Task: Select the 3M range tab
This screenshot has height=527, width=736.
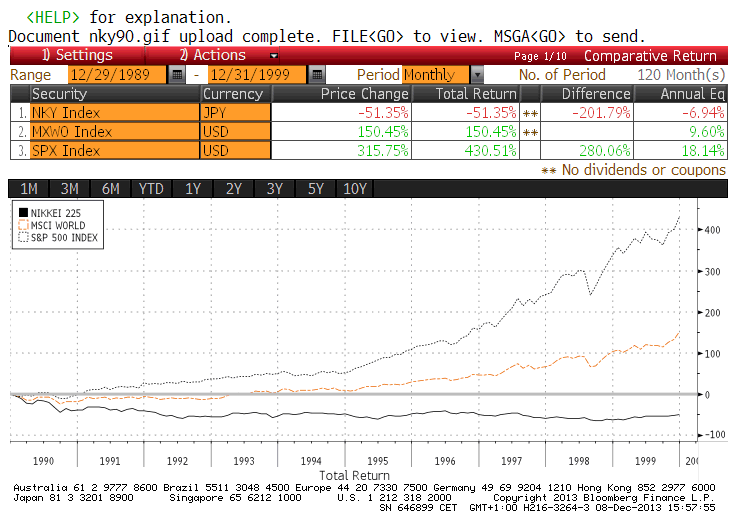Action: 69,189
